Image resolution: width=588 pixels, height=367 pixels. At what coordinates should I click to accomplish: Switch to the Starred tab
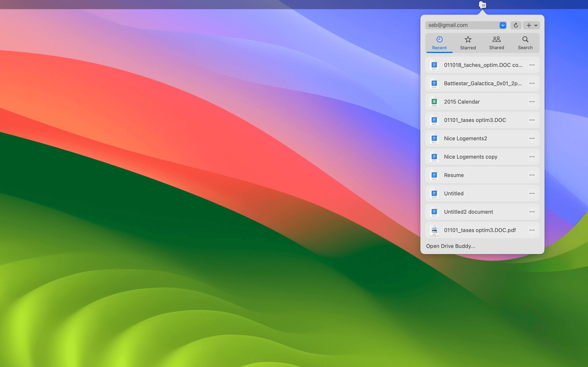(x=468, y=43)
